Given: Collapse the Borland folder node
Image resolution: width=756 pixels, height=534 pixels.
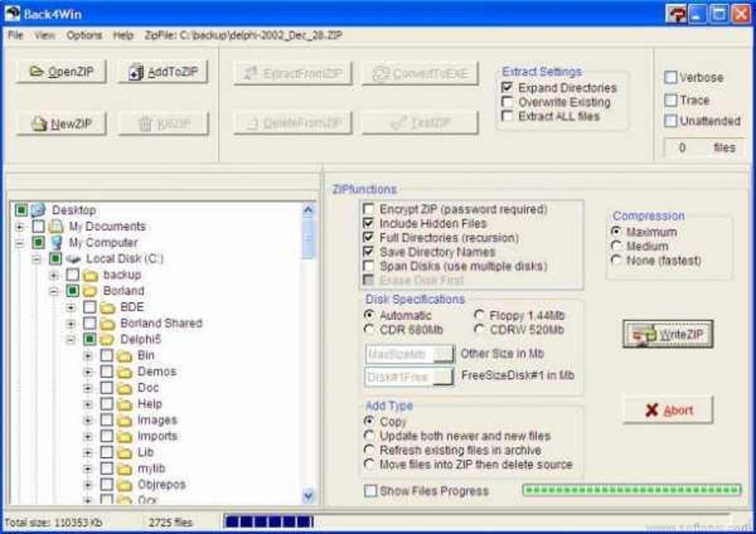Looking at the screenshot, I should pos(54,292).
